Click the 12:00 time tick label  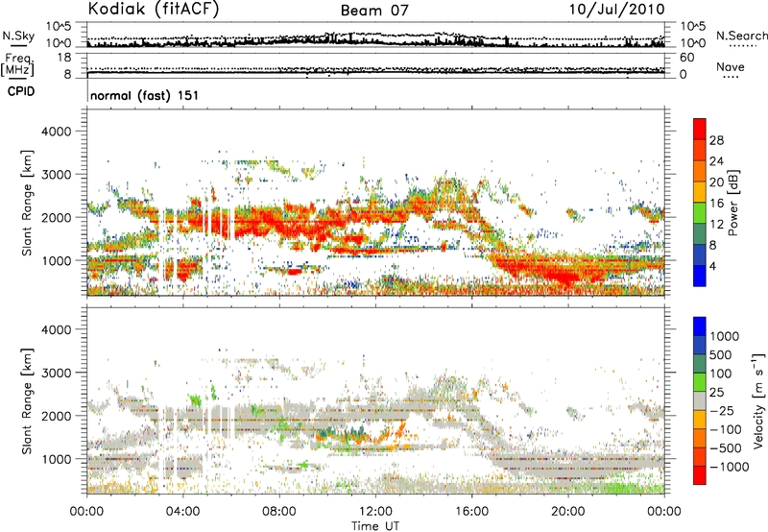pyautogui.click(x=375, y=512)
